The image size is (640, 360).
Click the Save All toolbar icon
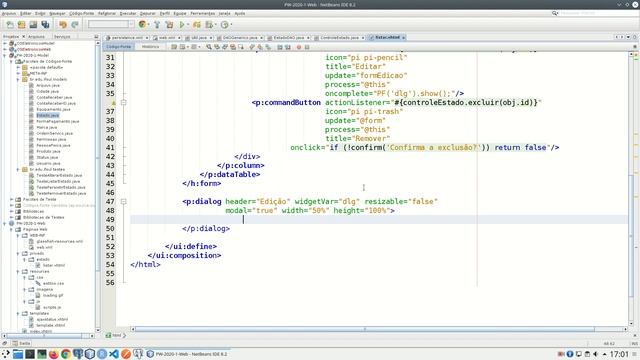[x=45, y=25]
